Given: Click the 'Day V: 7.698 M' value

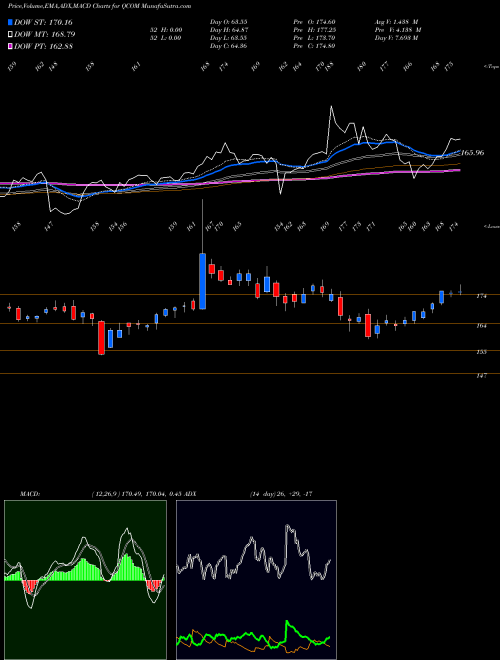Looking at the screenshot, I should [396, 38].
